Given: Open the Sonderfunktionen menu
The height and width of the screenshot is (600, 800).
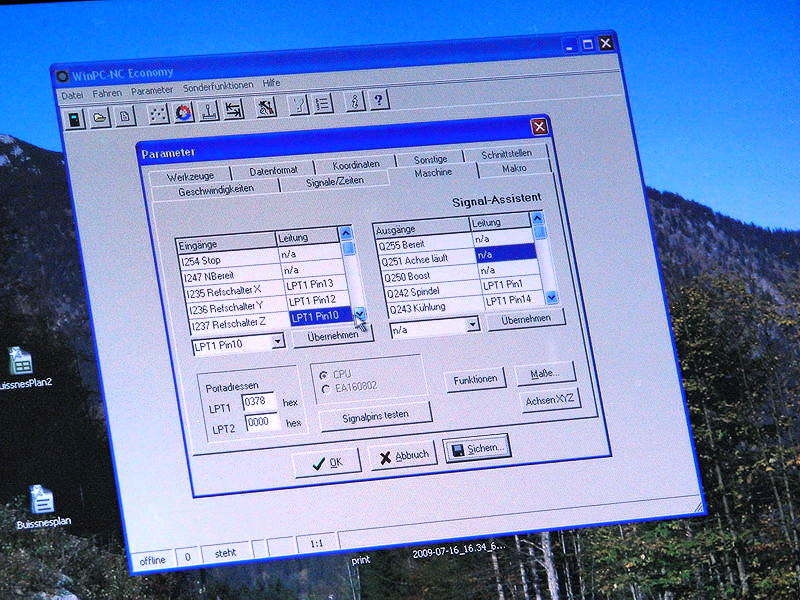Looking at the screenshot, I should (218, 86).
